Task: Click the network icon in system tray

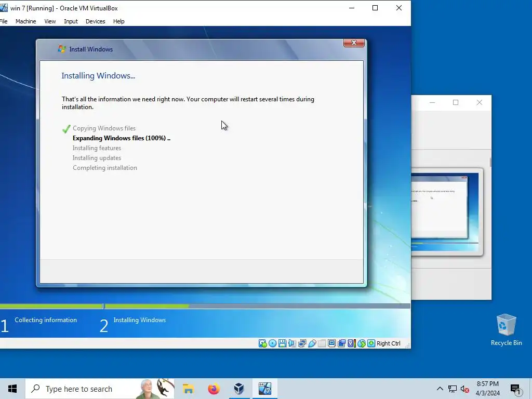Action: [453, 389]
